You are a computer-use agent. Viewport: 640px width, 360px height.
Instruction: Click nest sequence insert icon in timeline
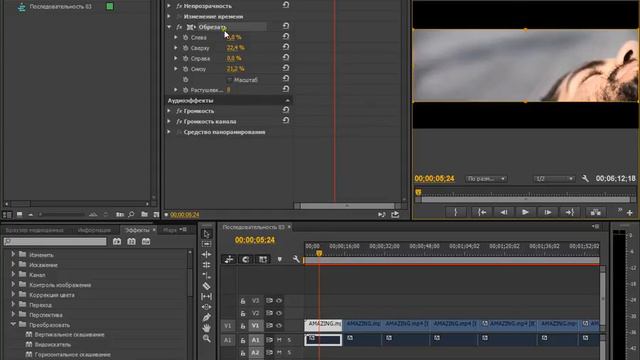pyautogui.click(x=229, y=260)
